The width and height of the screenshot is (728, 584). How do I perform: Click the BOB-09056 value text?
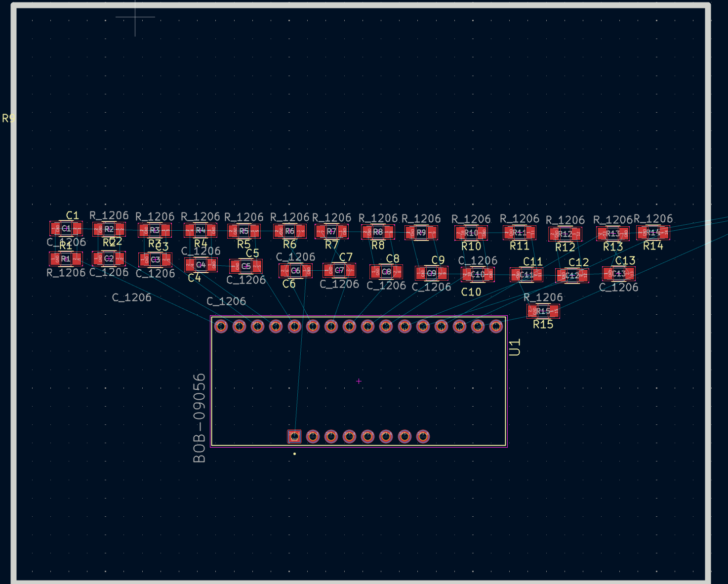pyautogui.click(x=199, y=418)
